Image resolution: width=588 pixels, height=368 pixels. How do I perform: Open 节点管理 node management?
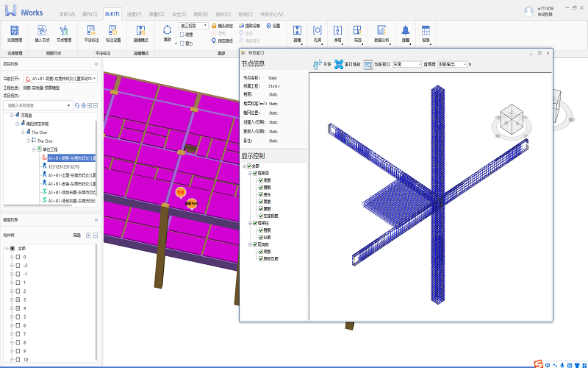[64, 33]
